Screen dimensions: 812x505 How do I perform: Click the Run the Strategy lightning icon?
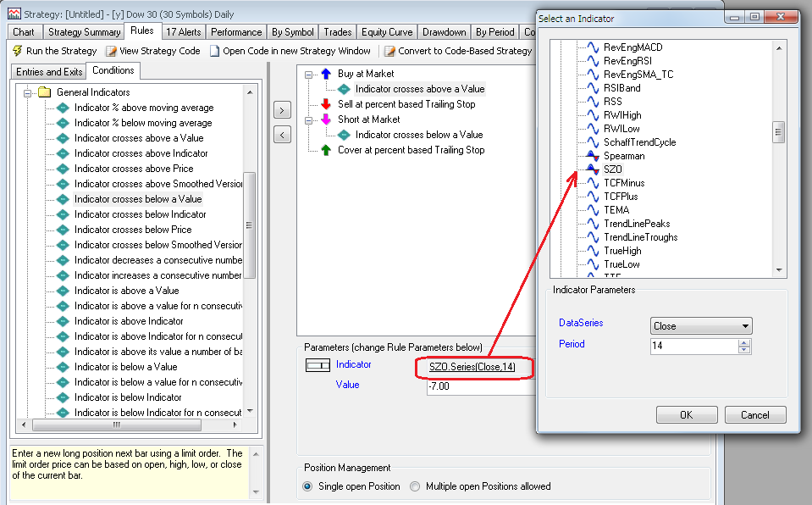(x=17, y=51)
